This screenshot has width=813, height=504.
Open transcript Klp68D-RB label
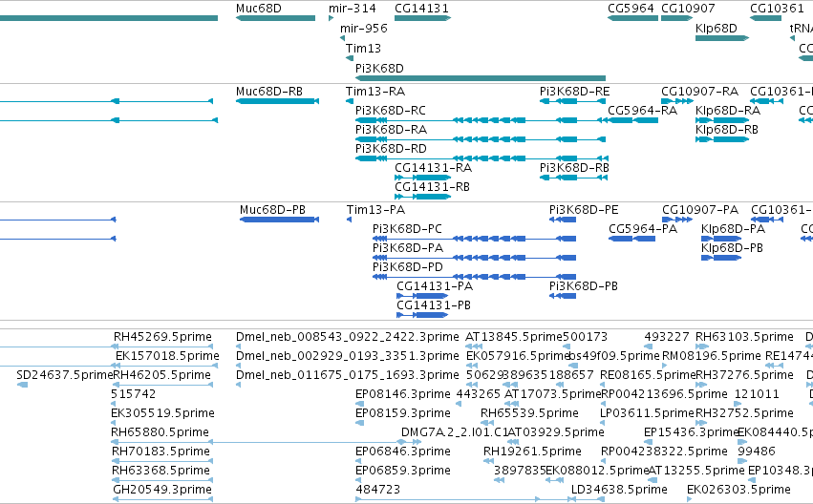(726, 130)
